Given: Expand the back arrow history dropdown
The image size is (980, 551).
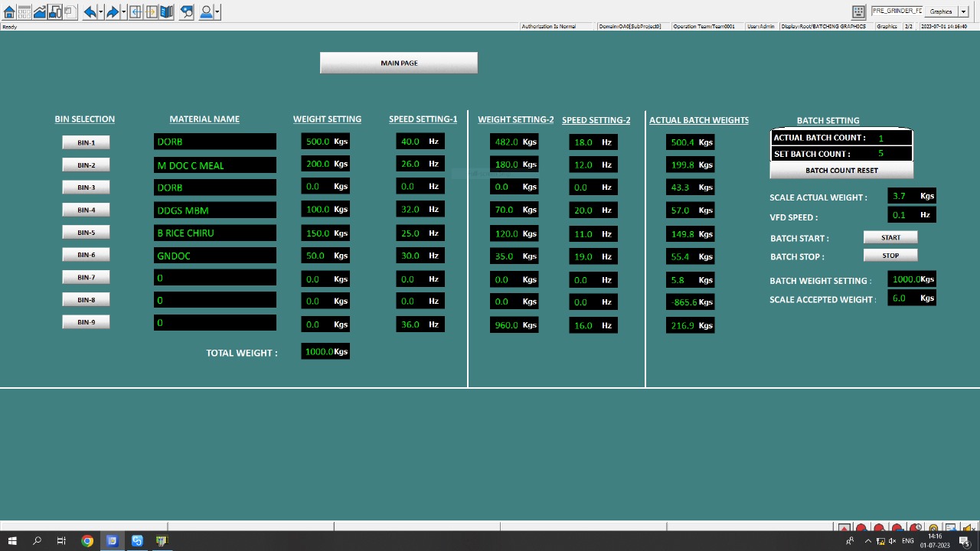Looking at the screenshot, I should click(x=100, y=11).
